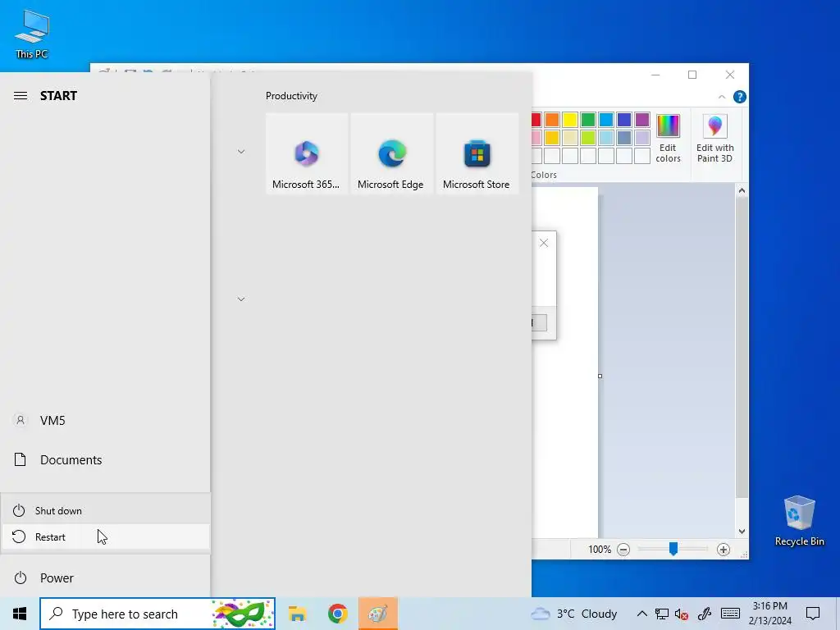This screenshot has width=840, height=630.
Task: Open Edit colors in Paint
Action: coord(668,138)
